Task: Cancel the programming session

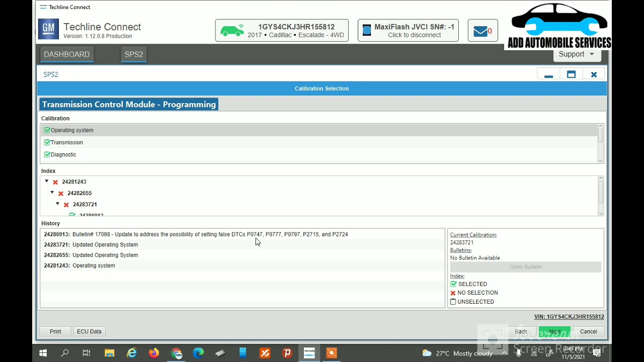Action: [588, 332]
